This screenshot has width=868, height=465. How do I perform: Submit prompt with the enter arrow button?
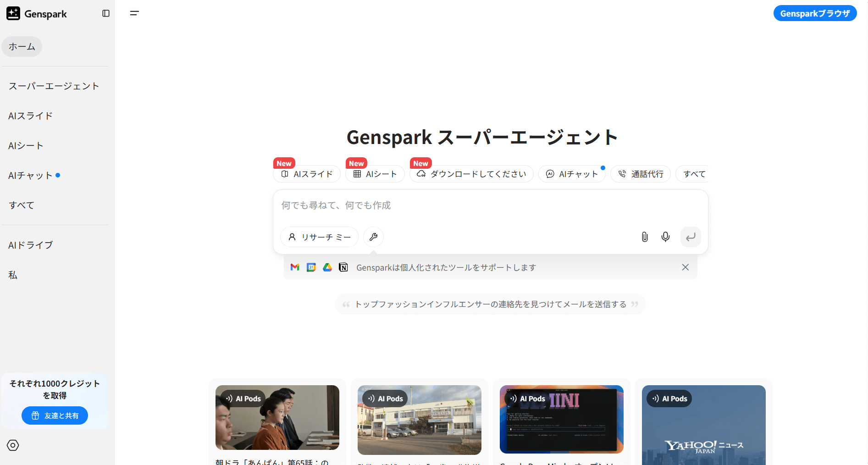point(691,237)
